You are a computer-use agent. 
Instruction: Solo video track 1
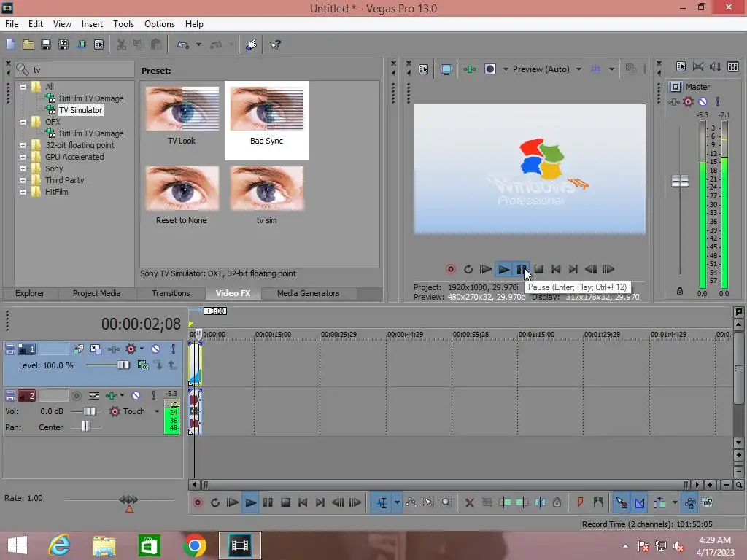click(x=174, y=349)
